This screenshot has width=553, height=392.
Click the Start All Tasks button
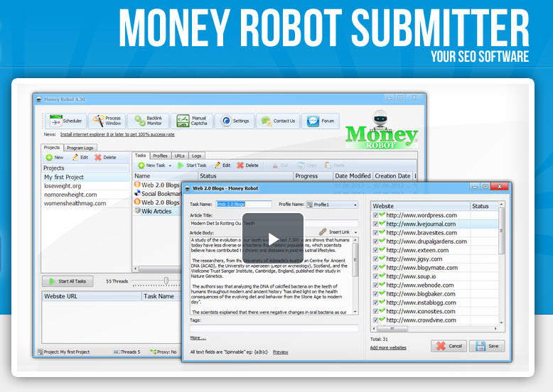(68, 281)
